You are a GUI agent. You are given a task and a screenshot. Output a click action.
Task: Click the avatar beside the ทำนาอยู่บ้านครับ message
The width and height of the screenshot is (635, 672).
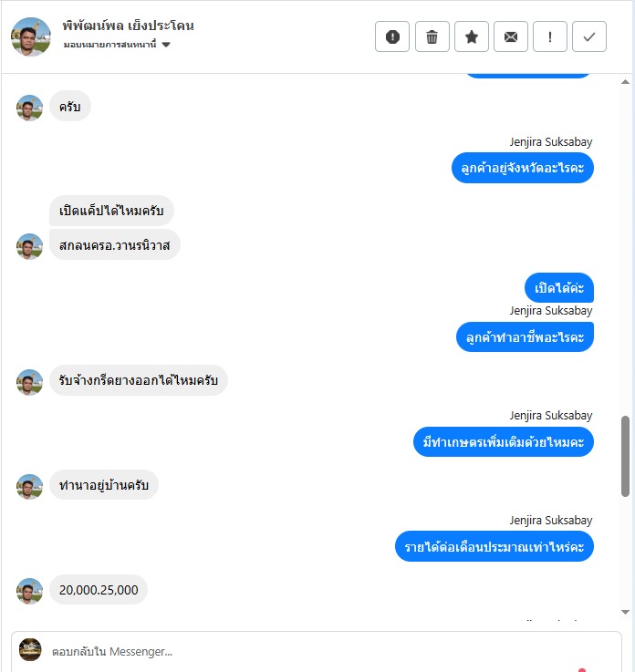pos(29,486)
